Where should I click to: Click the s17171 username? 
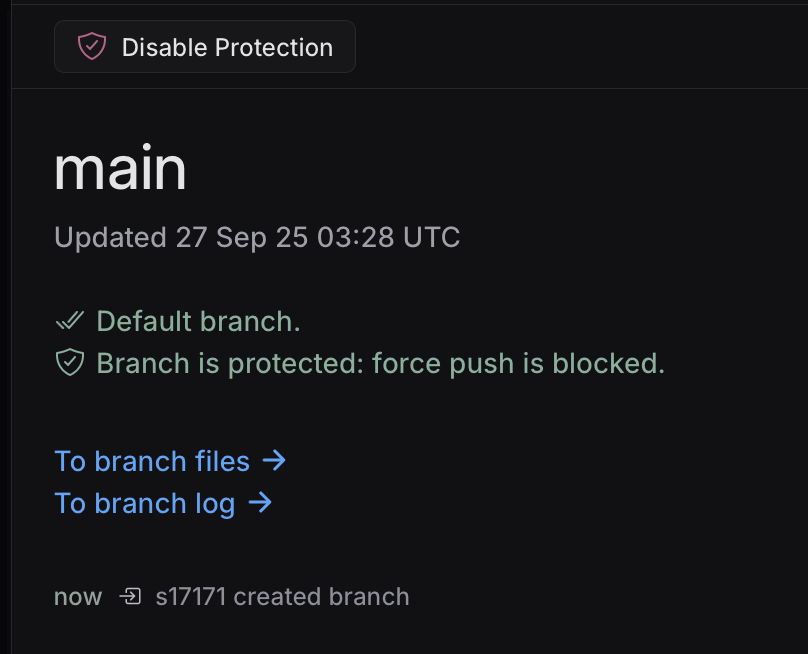pyautogui.click(x=191, y=597)
